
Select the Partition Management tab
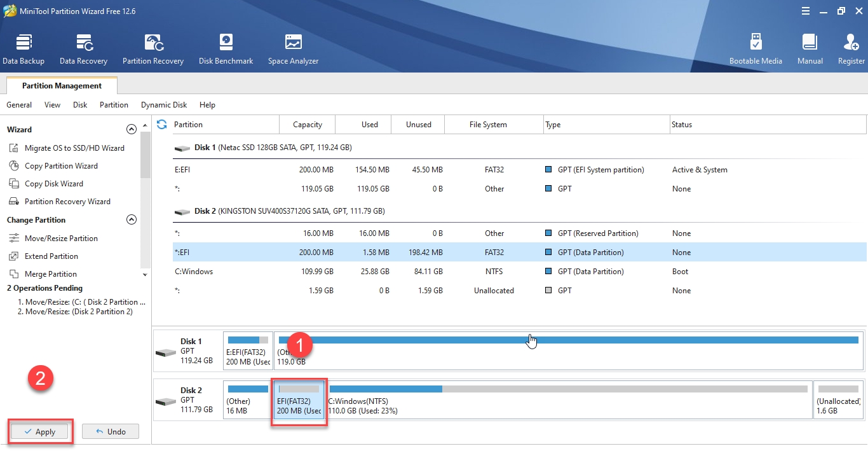pyautogui.click(x=62, y=86)
